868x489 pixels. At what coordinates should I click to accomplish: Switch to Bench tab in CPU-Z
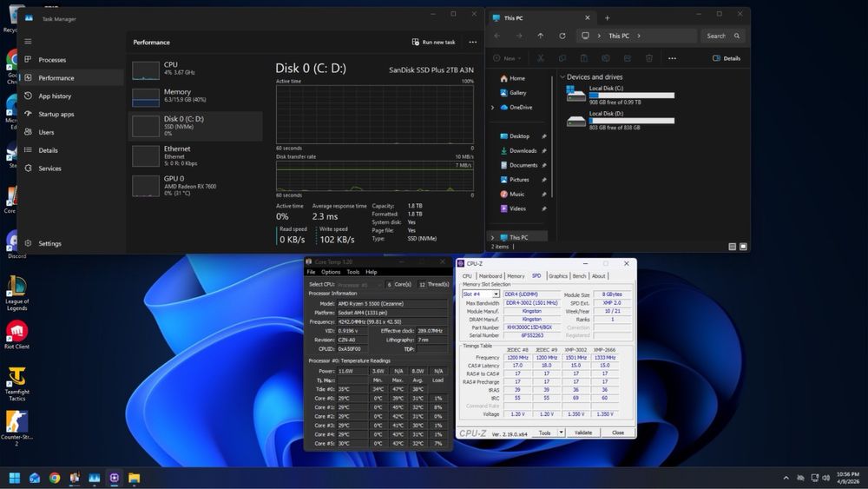click(x=579, y=276)
